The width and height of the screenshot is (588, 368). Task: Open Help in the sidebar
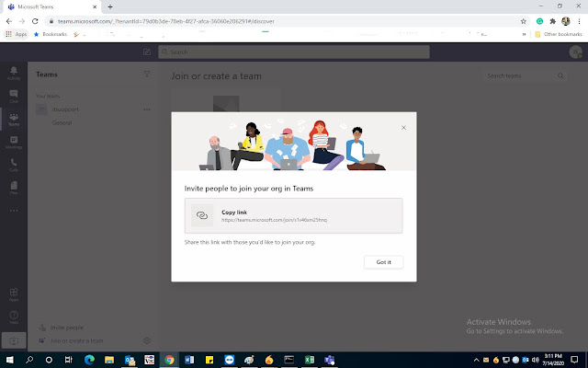[x=14, y=317]
